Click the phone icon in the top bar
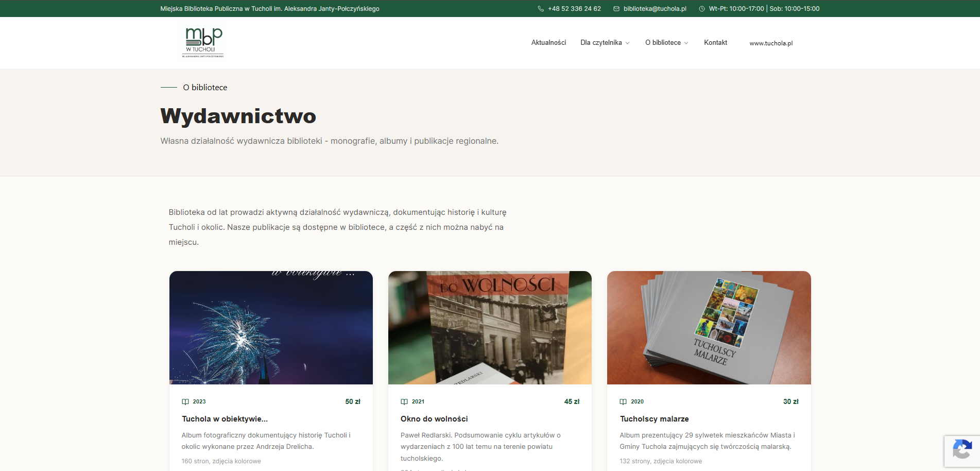 coord(541,9)
